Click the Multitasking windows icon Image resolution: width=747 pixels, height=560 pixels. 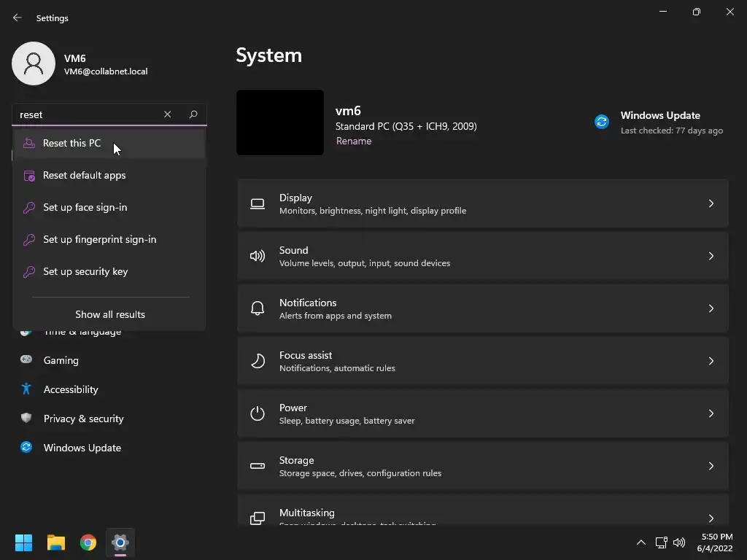(x=258, y=518)
